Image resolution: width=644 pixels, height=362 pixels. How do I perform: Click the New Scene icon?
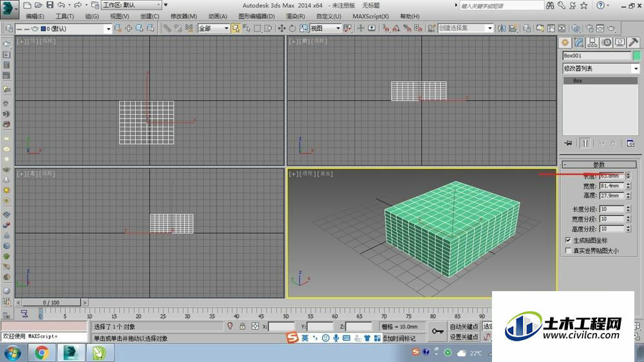point(27,5)
